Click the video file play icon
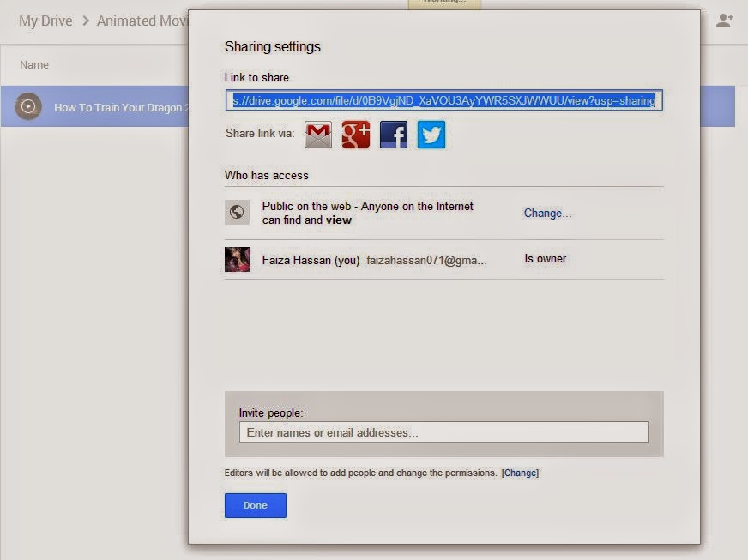Viewport: 748px width, 560px height. pyautogui.click(x=28, y=106)
